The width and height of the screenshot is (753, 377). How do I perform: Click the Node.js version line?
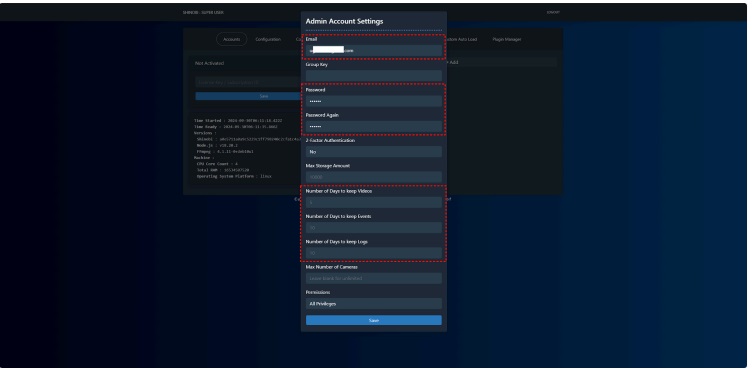tap(217, 145)
